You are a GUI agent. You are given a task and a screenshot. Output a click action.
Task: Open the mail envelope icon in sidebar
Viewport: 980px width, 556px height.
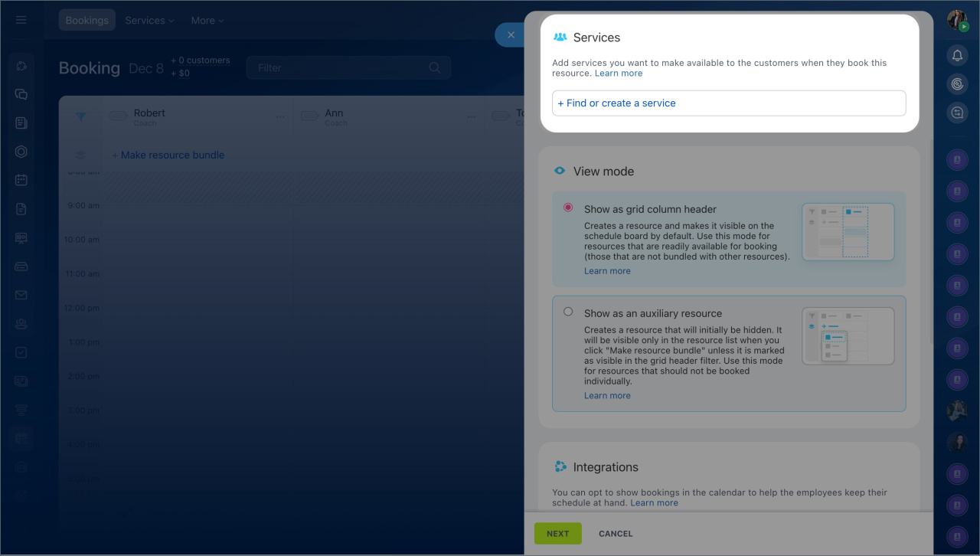click(21, 295)
